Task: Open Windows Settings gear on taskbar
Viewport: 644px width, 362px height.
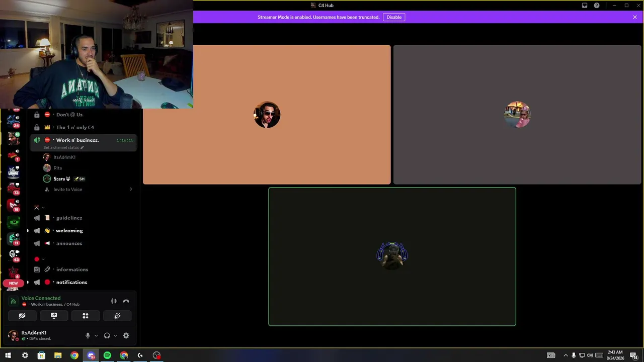Action: coord(25,355)
